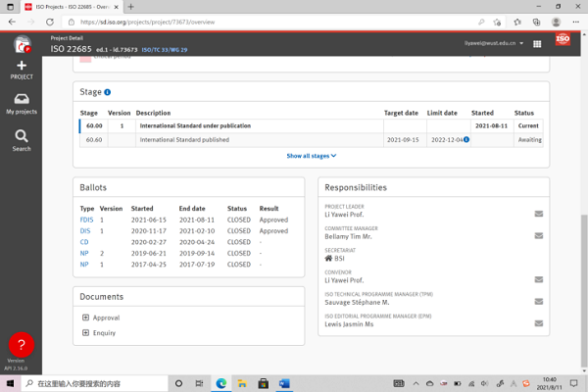The height and width of the screenshot is (392, 588).
Task: Click the PROJECT plus icon in sidebar
Action: [22, 66]
